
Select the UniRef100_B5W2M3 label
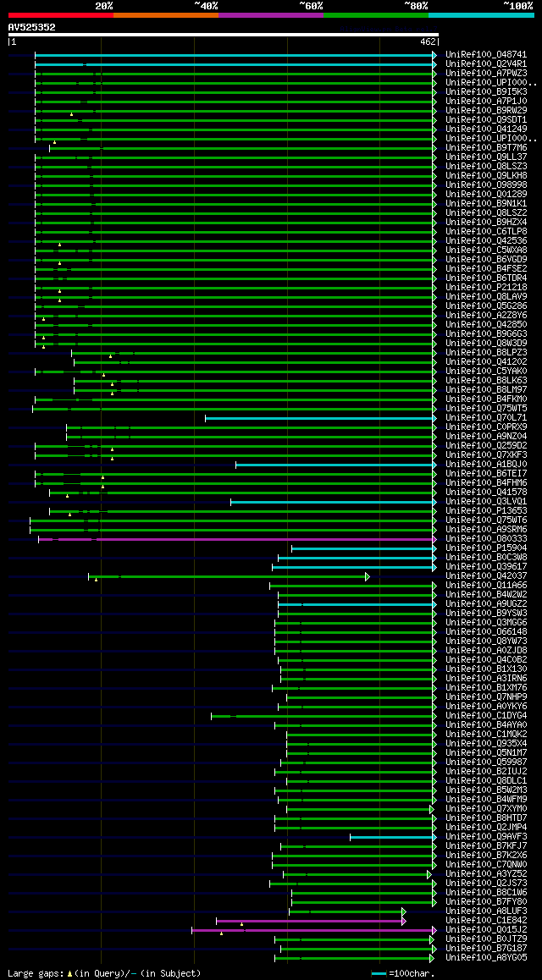(486, 790)
